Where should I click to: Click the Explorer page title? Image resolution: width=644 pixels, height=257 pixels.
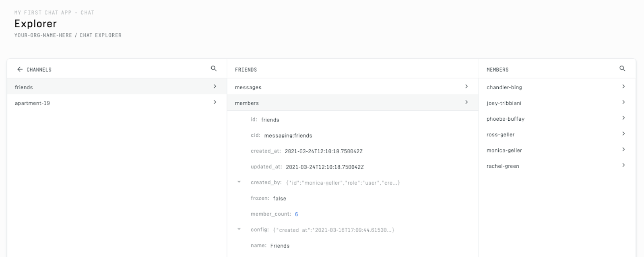click(x=35, y=23)
